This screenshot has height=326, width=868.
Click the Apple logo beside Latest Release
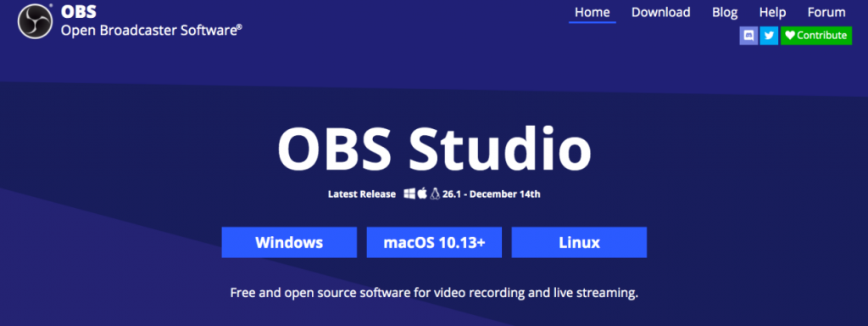pos(422,194)
